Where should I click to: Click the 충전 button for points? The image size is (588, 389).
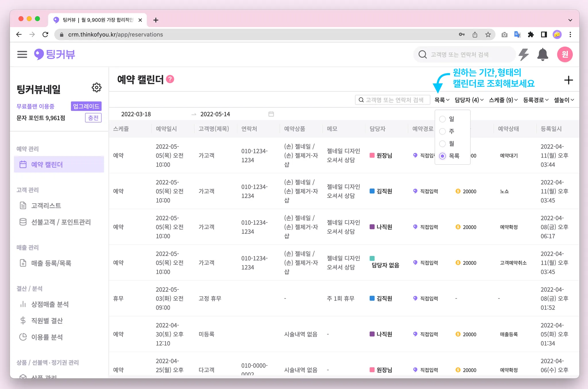click(93, 118)
